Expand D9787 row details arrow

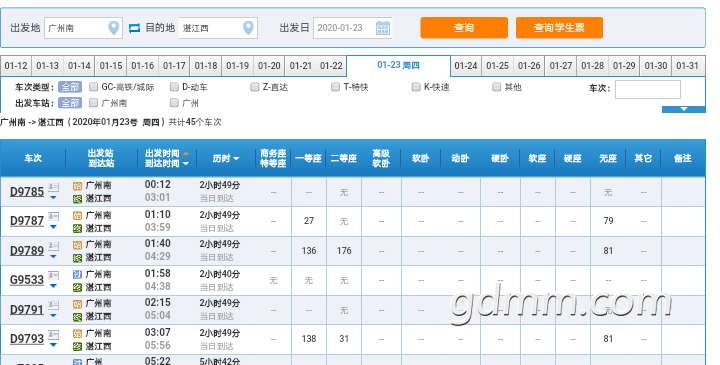coord(53,227)
